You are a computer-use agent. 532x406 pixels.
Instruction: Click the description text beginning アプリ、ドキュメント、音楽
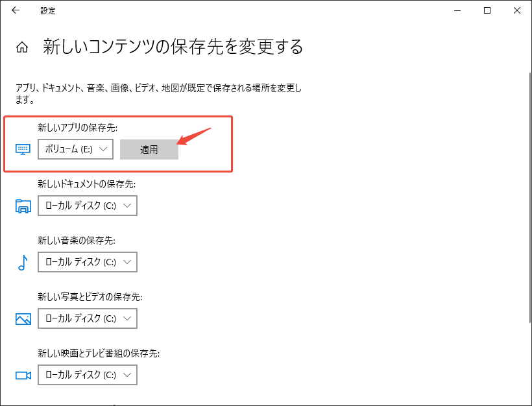tap(158, 94)
